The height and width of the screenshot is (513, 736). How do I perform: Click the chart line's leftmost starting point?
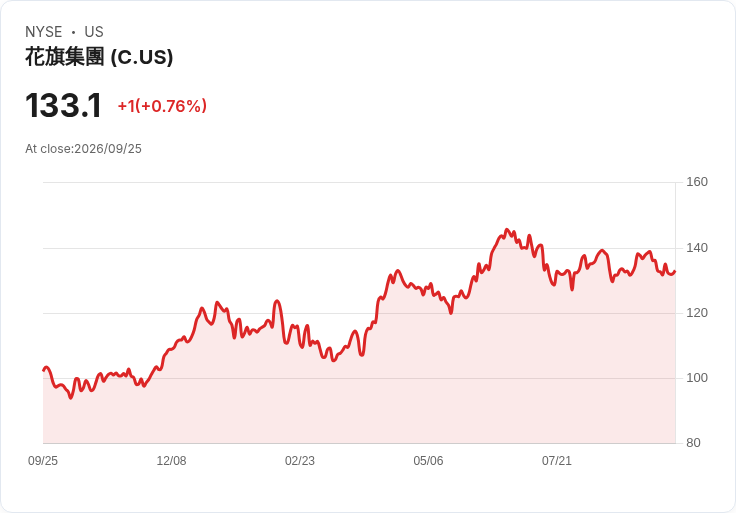pos(44,370)
